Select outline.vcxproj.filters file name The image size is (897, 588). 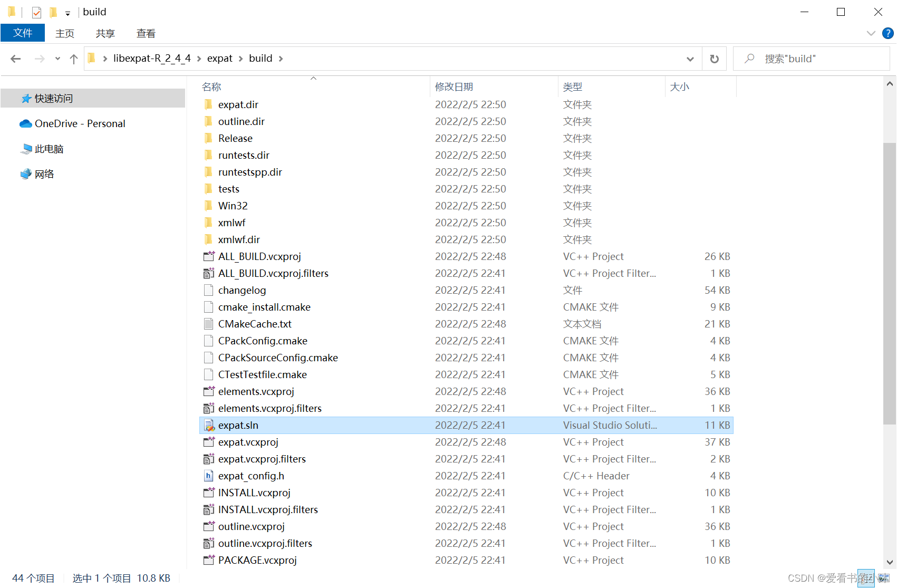265,543
